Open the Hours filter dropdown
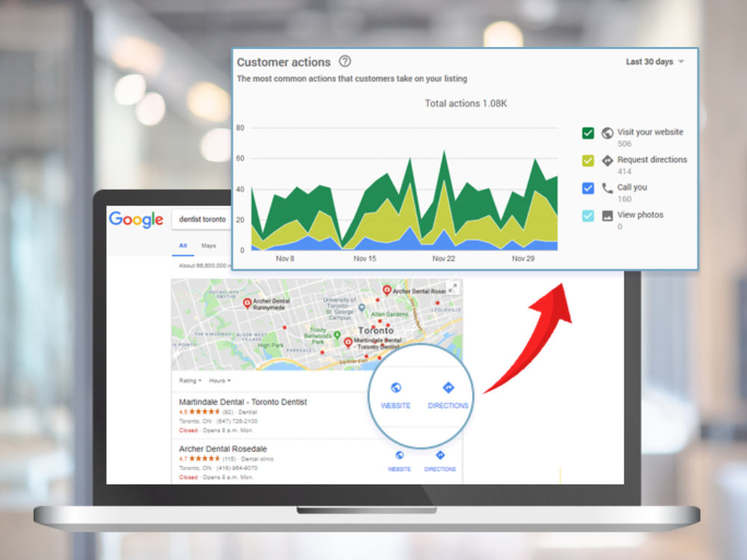The width and height of the screenshot is (747, 560). (x=220, y=381)
